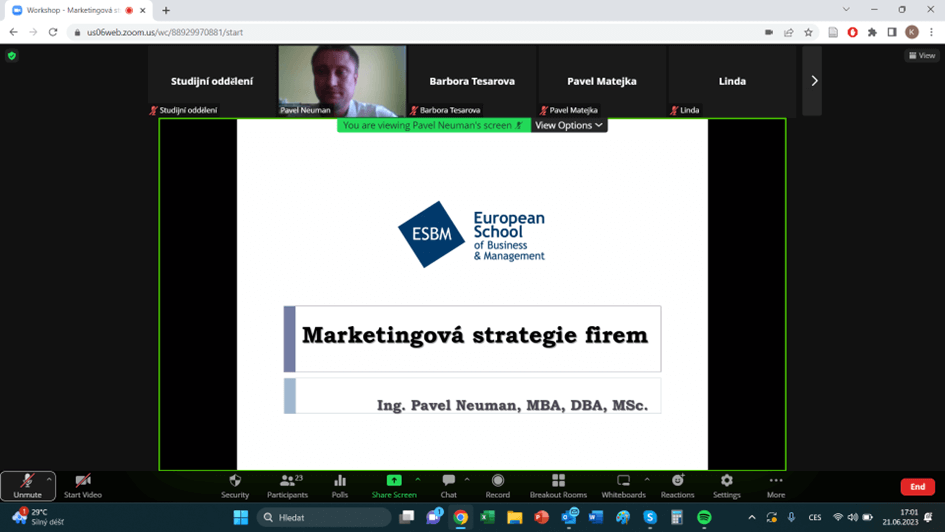The image size is (945, 532).
Task: Click 'You are viewing Pavel Neuman's screen' banner
Action: tap(433, 125)
